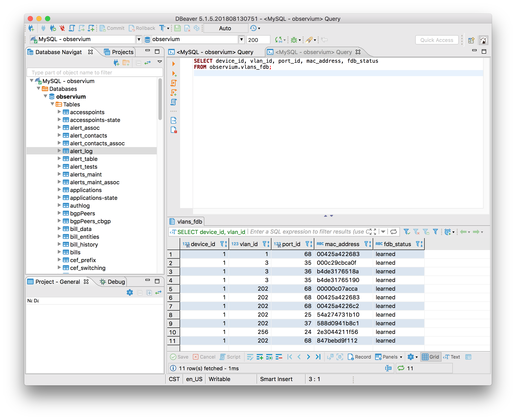
Task: Toggle Record mode in results panel
Action: pyautogui.click(x=359, y=357)
